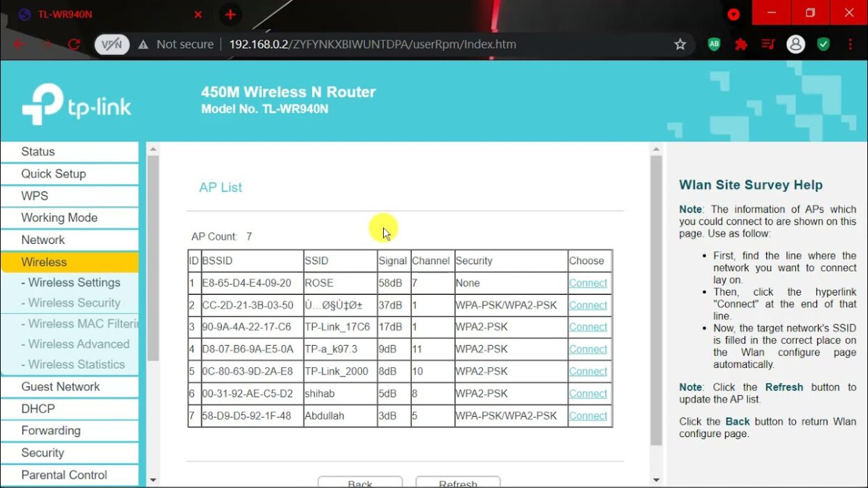Connect to Abdullah network

pyautogui.click(x=588, y=416)
